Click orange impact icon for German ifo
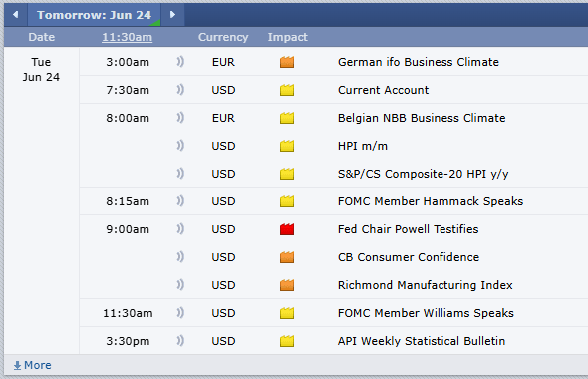 tap(287, 62)
